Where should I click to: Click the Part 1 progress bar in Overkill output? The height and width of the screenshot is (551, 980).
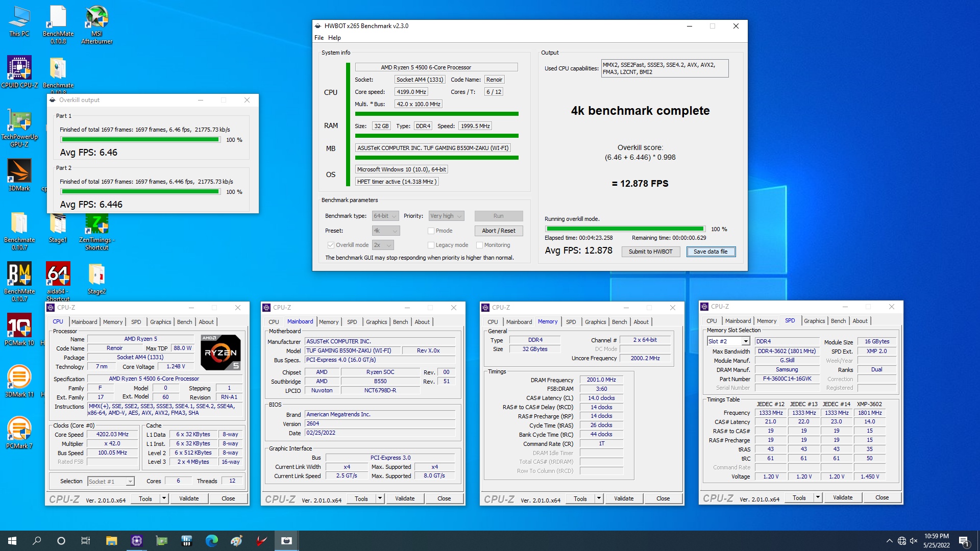point(140,140)
